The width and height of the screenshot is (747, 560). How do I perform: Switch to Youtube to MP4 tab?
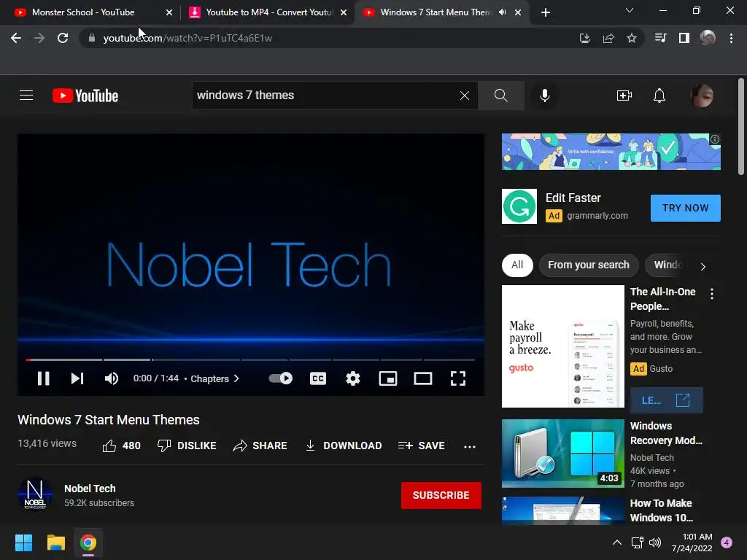point(267,12)
